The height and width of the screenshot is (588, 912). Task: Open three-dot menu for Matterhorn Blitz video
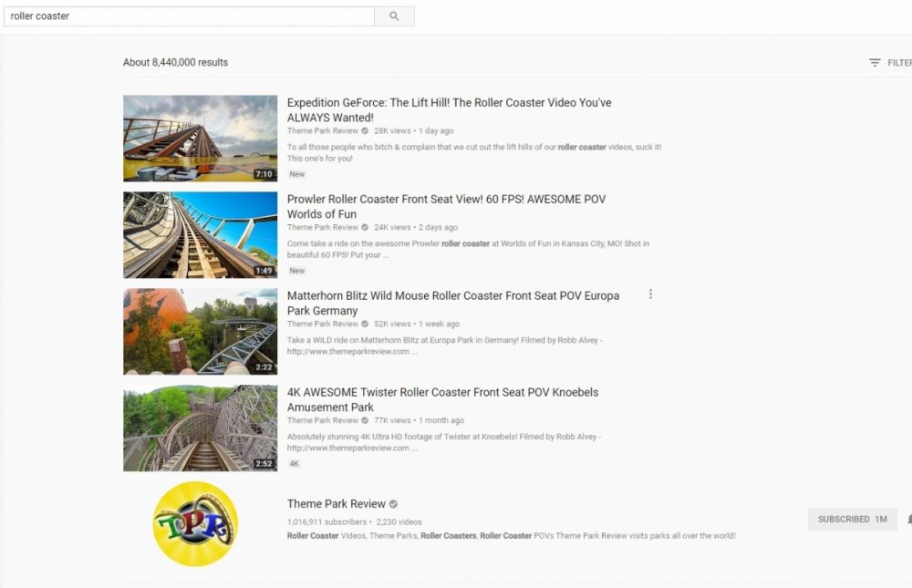pyautogui.click(x=650, y=294)
